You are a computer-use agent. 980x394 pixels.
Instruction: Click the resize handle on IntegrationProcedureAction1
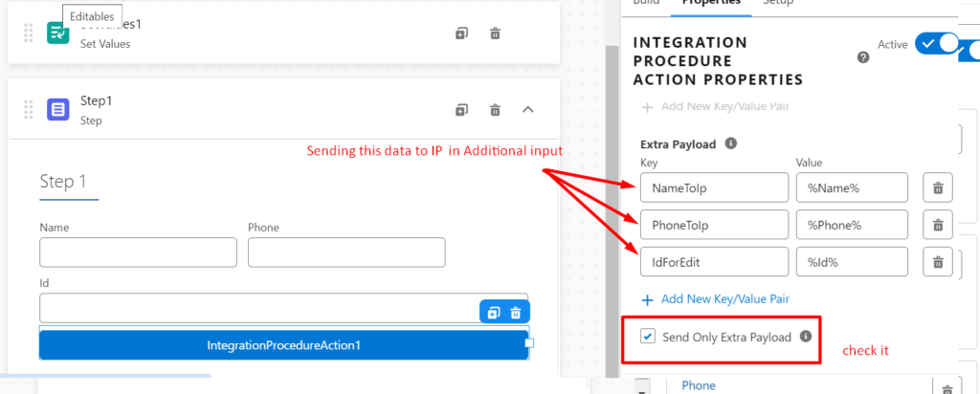coord(529,342)
